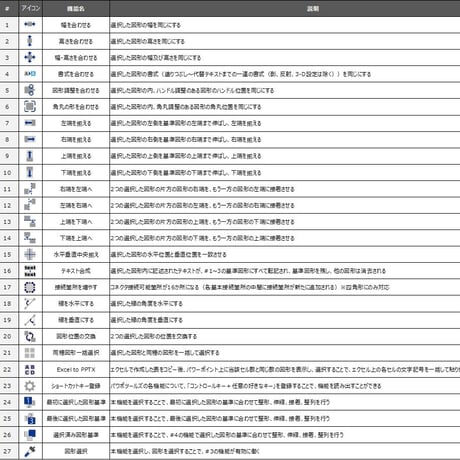Click the description 選択した線の角度を水平にする
Image resolution: width=460 pixels, height=460 pixels.
tap(147, 304)
